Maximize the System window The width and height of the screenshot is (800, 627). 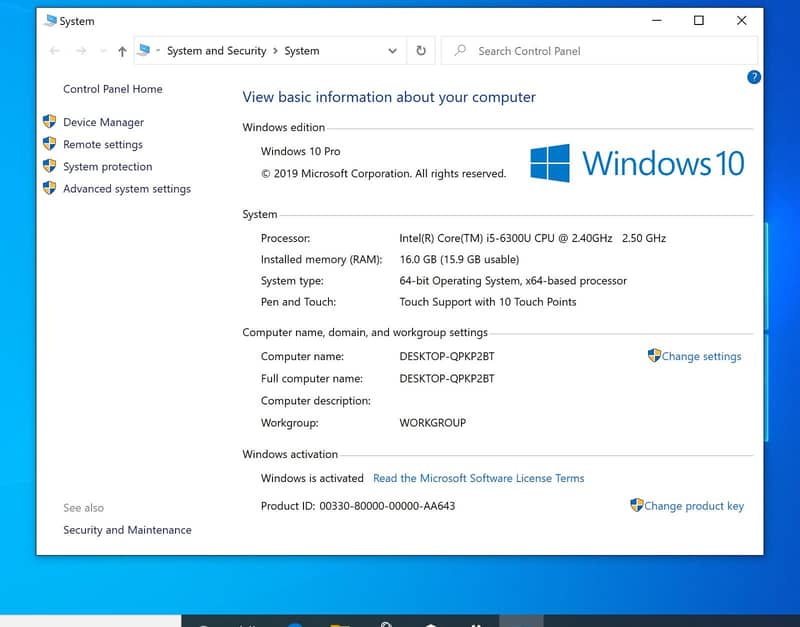[699, 20]
